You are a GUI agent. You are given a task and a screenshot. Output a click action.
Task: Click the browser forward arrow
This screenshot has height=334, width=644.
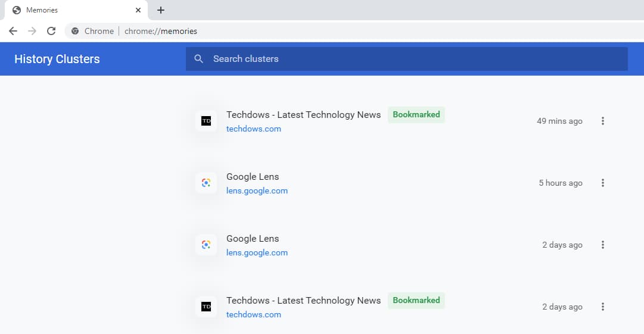coord(32,31)
